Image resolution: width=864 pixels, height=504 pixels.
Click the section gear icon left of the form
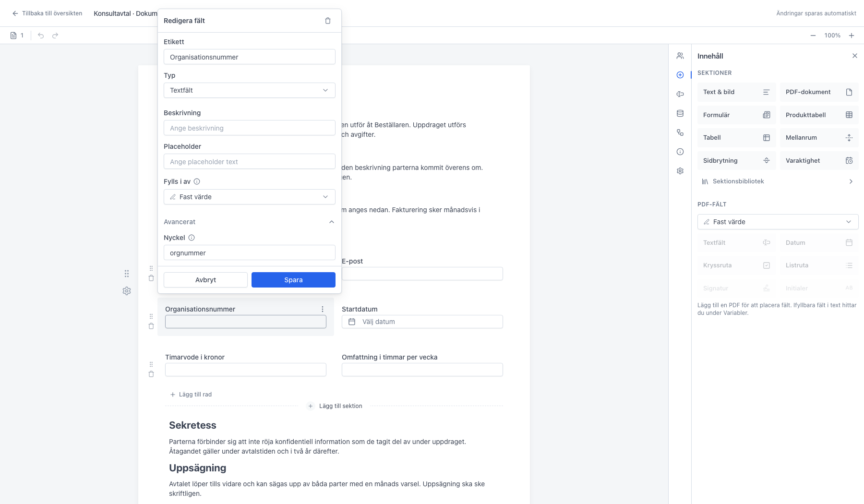(x=127, y=291)
